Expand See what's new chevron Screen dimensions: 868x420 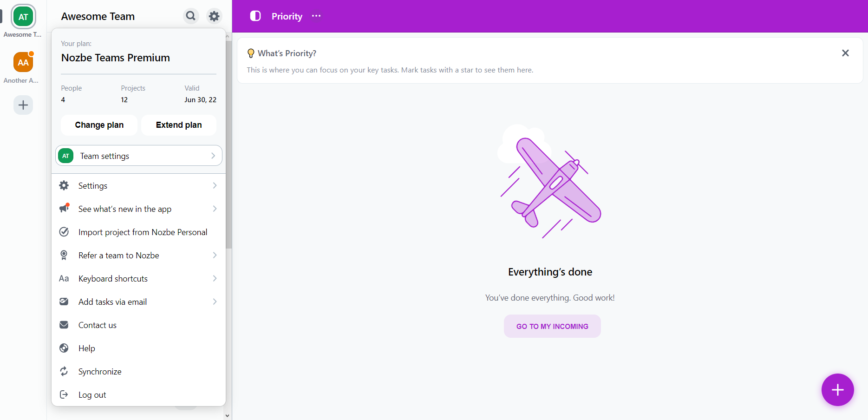pyautogui.click(x=215, y=209)
